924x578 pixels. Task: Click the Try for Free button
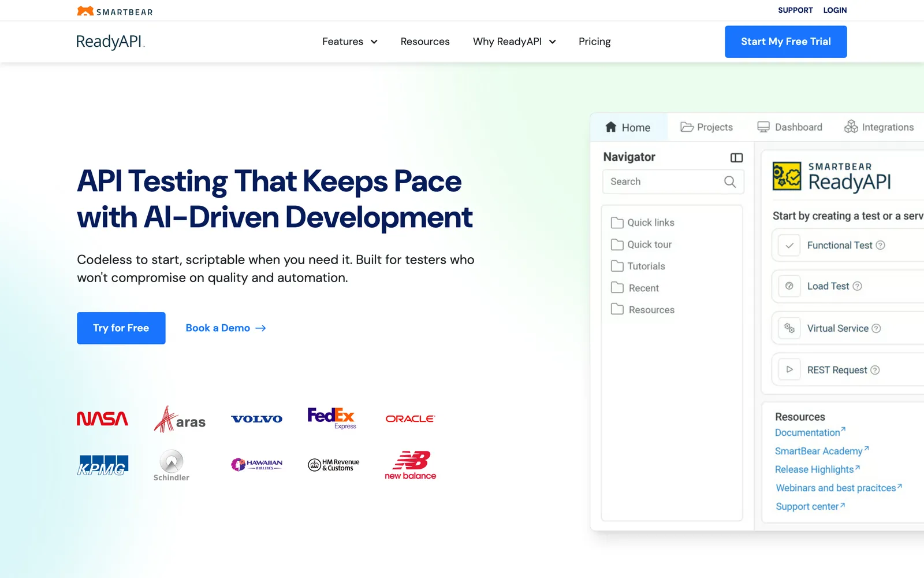tap(121, 328)
